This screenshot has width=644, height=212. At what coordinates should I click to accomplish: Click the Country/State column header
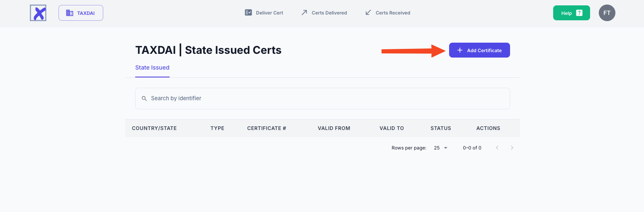[x=154, y=128]
